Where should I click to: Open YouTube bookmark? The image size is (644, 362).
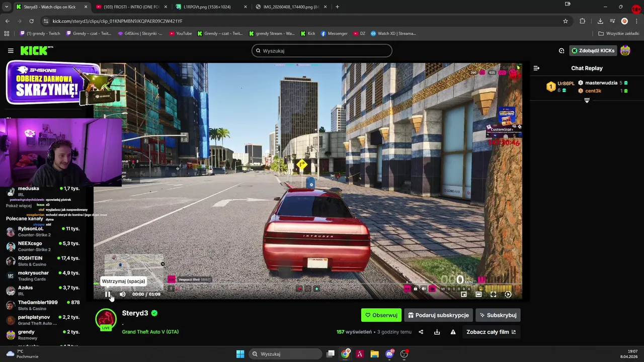(181, 34)
